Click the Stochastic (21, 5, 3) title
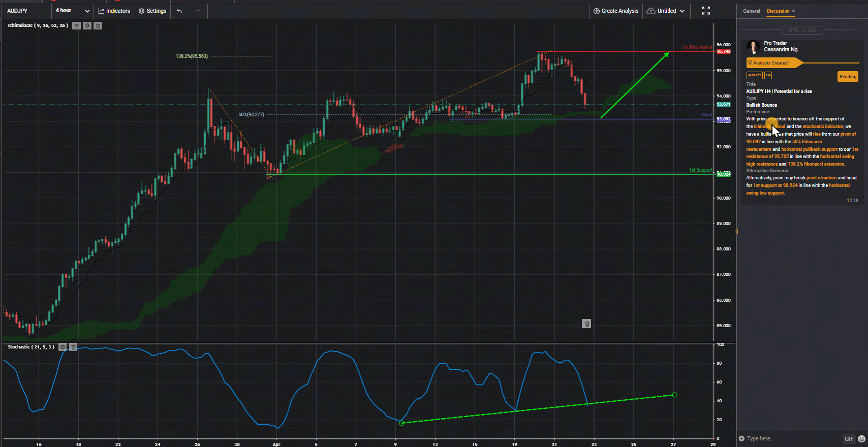 pos(31,347)
